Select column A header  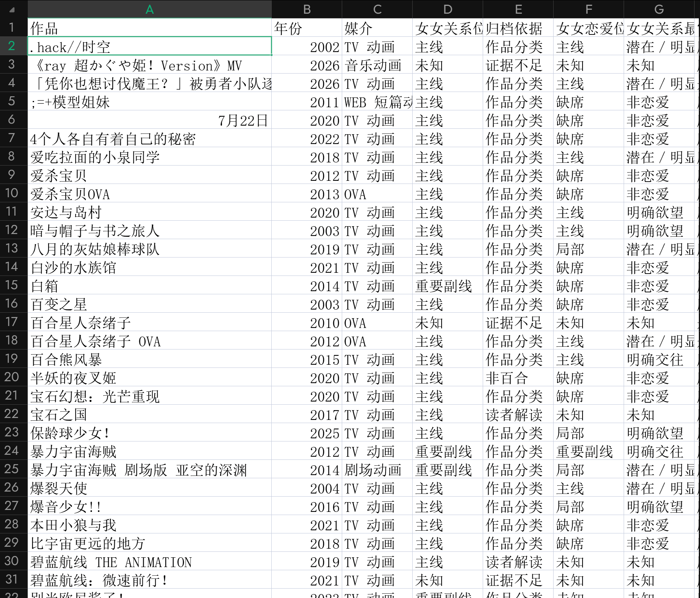click(150, 9)
